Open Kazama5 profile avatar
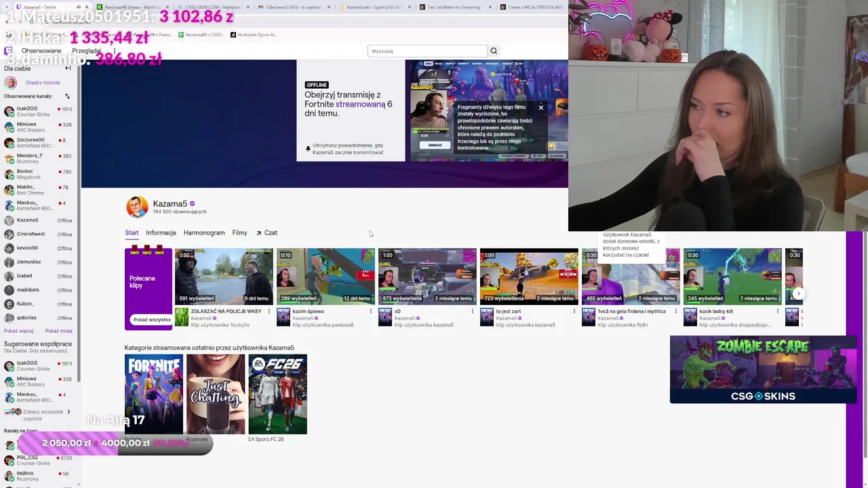 point(137,207)
